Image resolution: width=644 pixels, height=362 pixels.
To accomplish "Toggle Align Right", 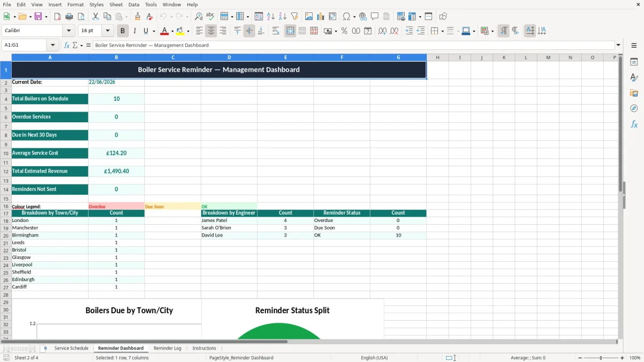I will [223, 31].
